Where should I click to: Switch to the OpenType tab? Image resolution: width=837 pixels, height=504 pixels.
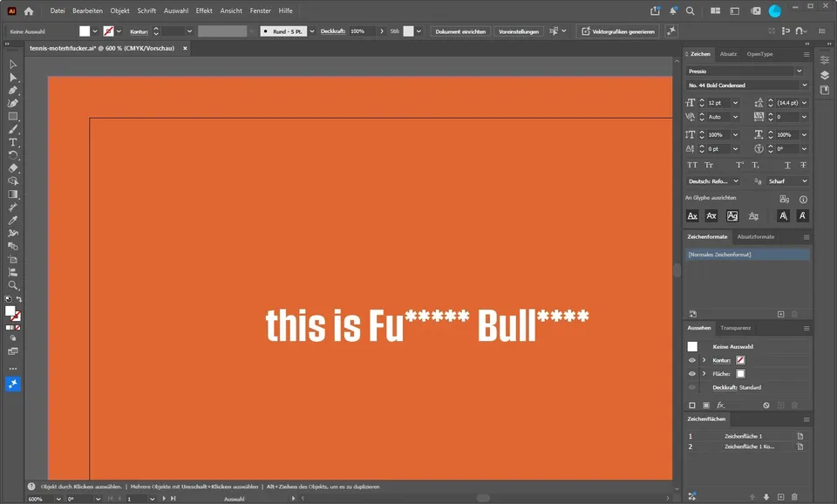click(759, 54)
